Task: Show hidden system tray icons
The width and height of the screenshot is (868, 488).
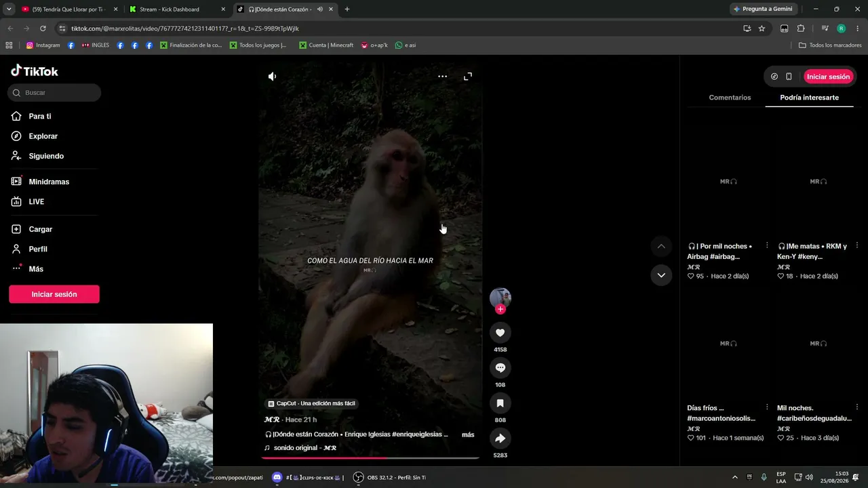Action: [x=734, y=478]
